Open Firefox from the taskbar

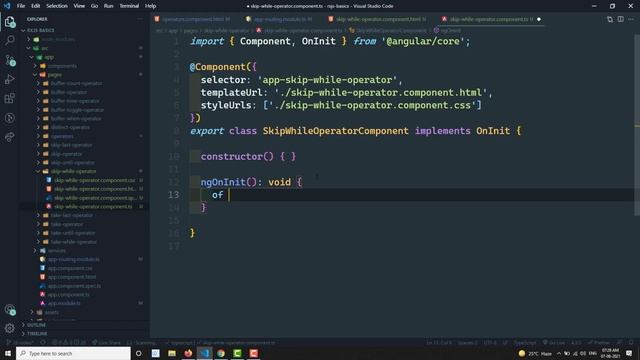(188, 353)
